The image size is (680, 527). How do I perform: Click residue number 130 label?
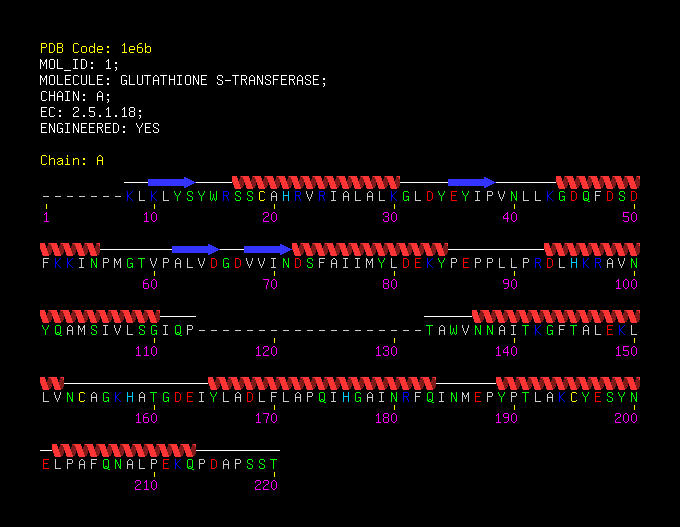(386, 351)
